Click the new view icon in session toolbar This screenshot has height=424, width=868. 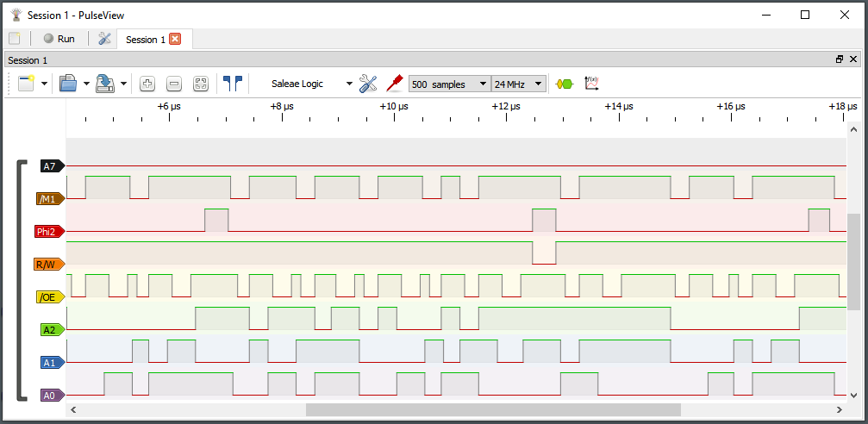pyautogui.click(x=25, y=84)
